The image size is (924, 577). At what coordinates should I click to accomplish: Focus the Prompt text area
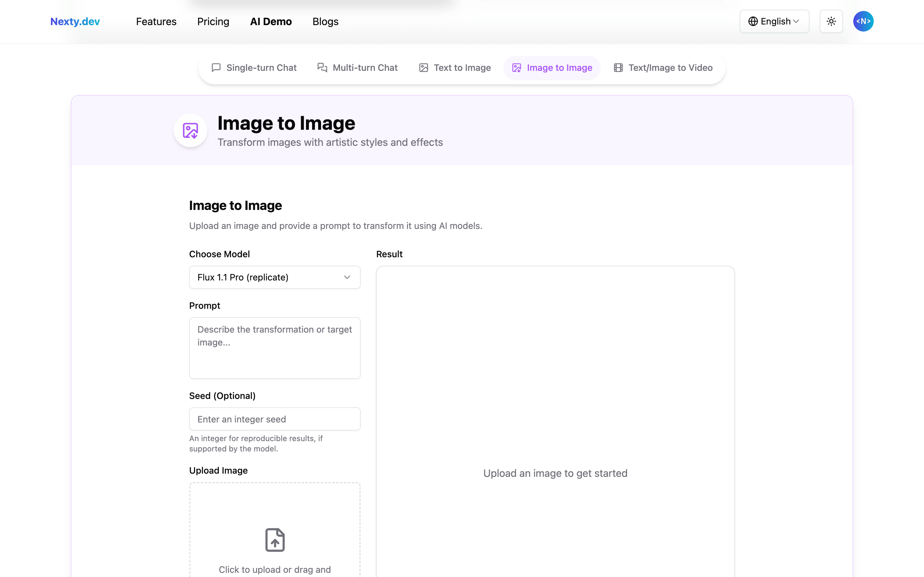(274, 348)
